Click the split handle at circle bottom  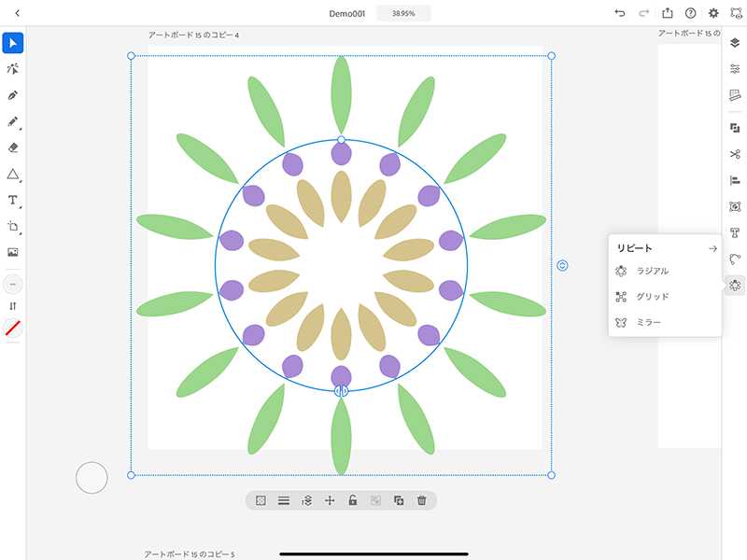click(x=341, y=391)
